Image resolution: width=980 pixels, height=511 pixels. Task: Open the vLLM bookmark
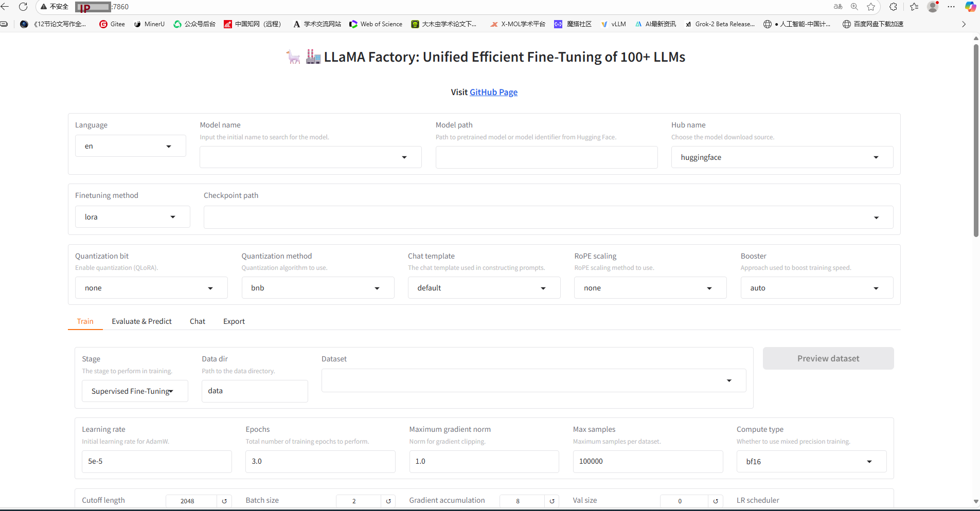613,24
